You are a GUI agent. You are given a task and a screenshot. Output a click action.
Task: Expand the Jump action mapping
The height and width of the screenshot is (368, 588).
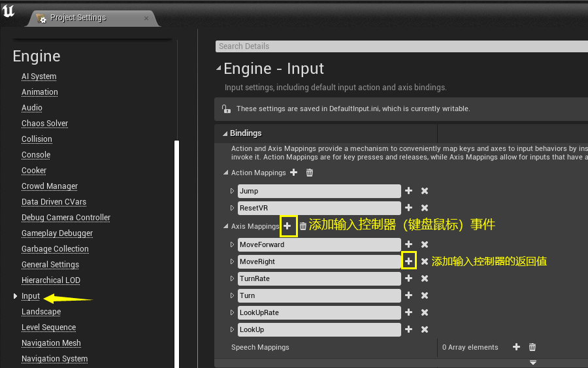pyautogui.click(x=232, y=191)
